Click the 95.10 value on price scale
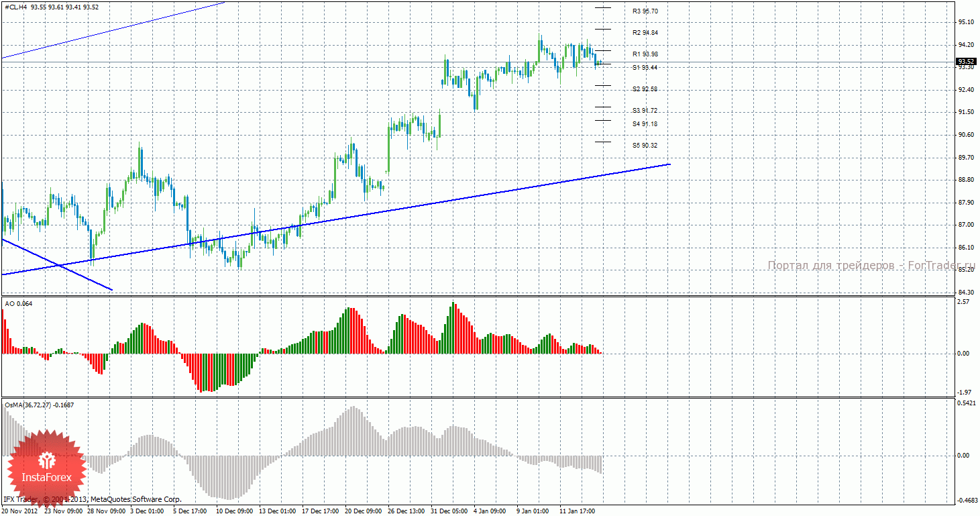Viewport: 980px width, 516px height. click(x=966, y=22)
